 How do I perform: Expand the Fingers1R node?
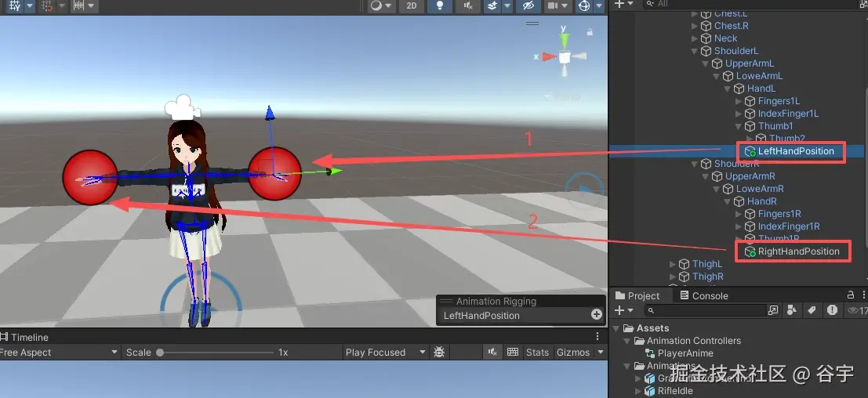[x=739, y=215]
